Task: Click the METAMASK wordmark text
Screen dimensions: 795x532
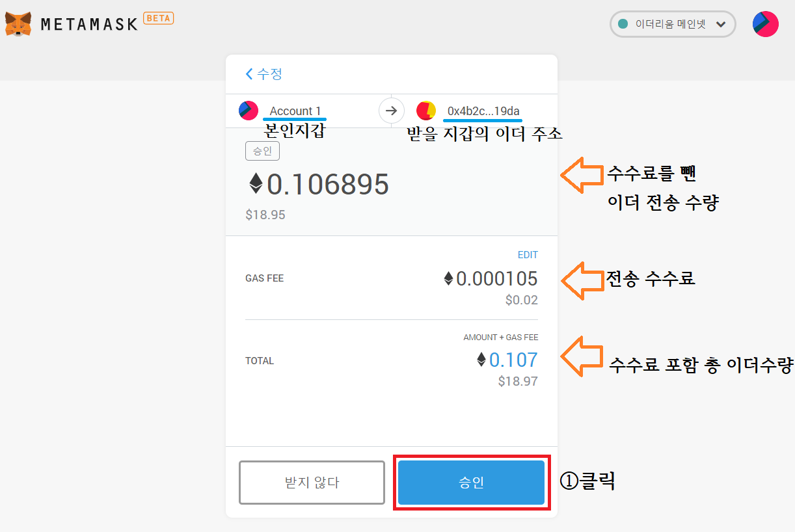Action: (89, 24)
